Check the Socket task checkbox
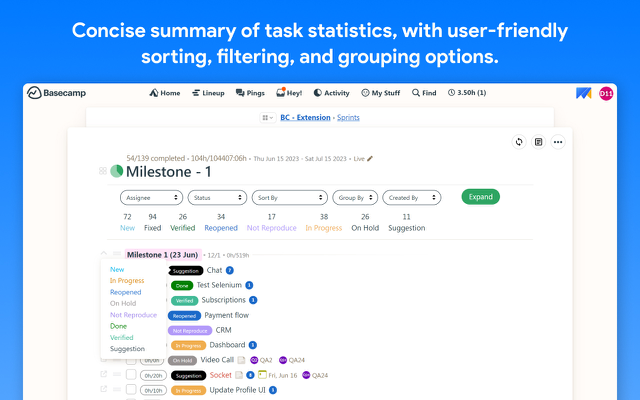 click(131, 375)
